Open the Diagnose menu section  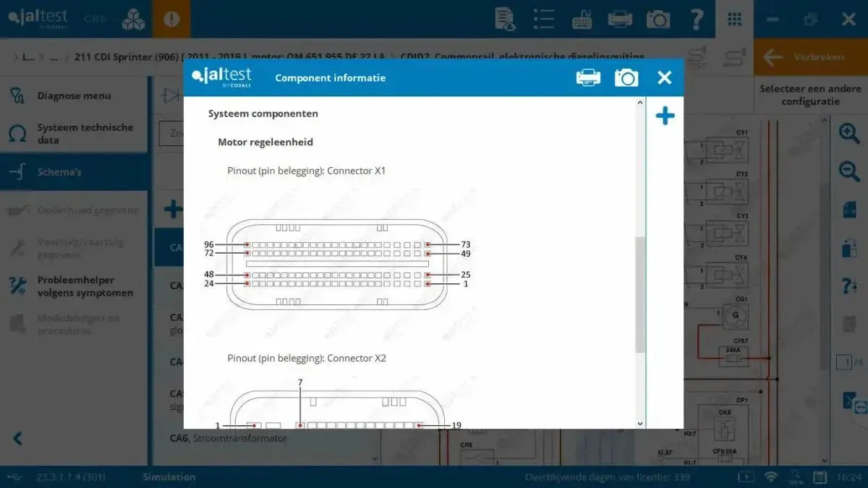[75, 95]
